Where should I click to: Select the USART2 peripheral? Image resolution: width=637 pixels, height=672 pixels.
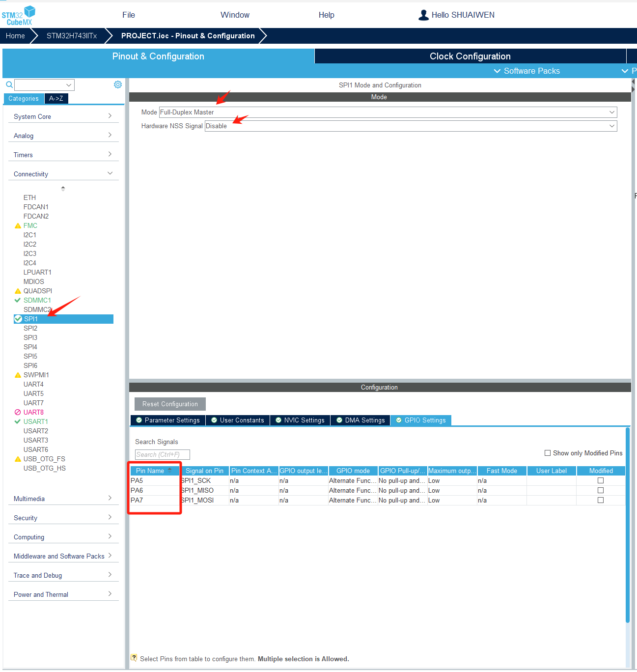[36, 431]
